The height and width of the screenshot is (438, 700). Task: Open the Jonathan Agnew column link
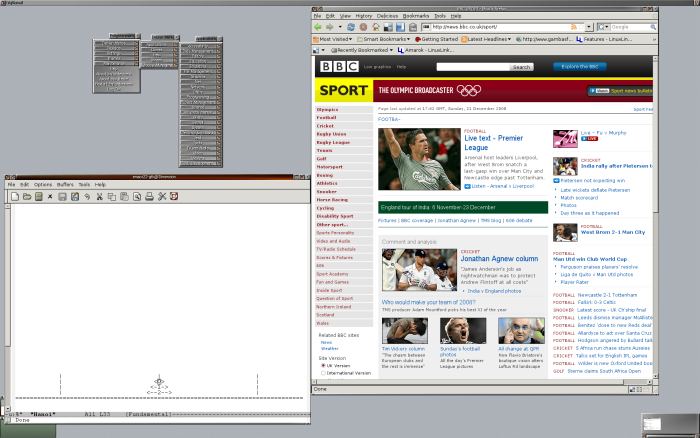498,258
